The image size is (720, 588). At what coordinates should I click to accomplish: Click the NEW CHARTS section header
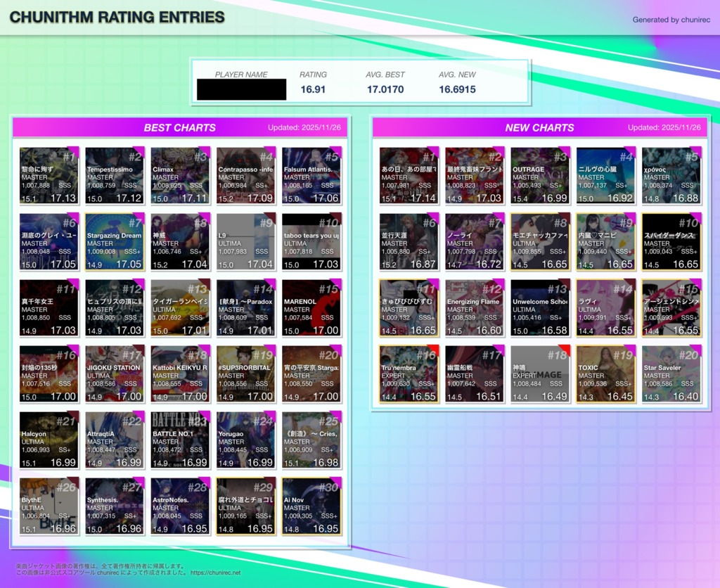[539, 127]
